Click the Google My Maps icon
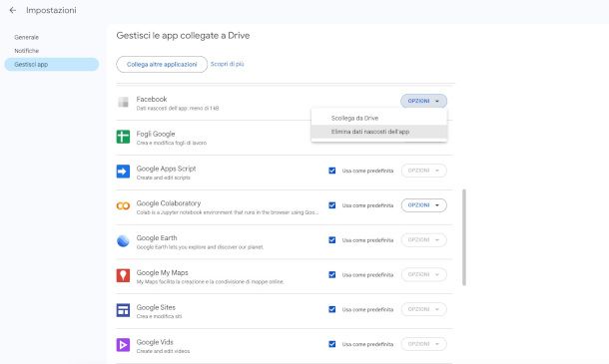The image size is (609, 364). coord(123,275)
